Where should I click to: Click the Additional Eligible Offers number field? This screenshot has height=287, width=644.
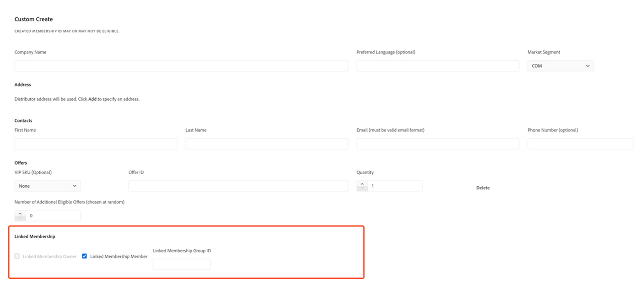pos(53,216)
